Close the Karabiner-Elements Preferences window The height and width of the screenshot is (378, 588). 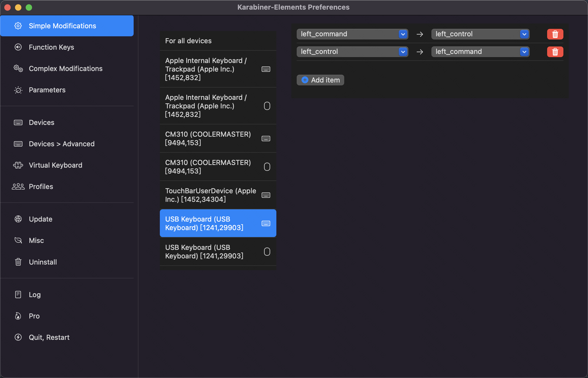7,7
